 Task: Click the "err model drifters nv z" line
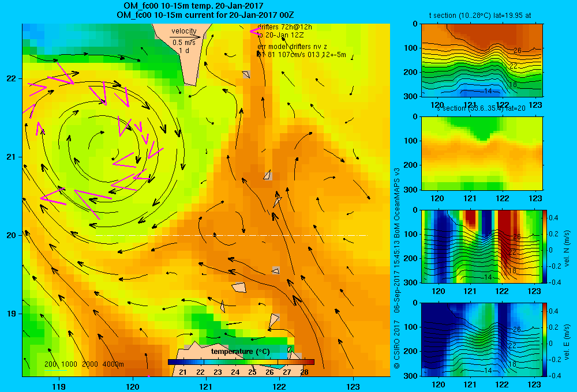(x=292, y=47)
